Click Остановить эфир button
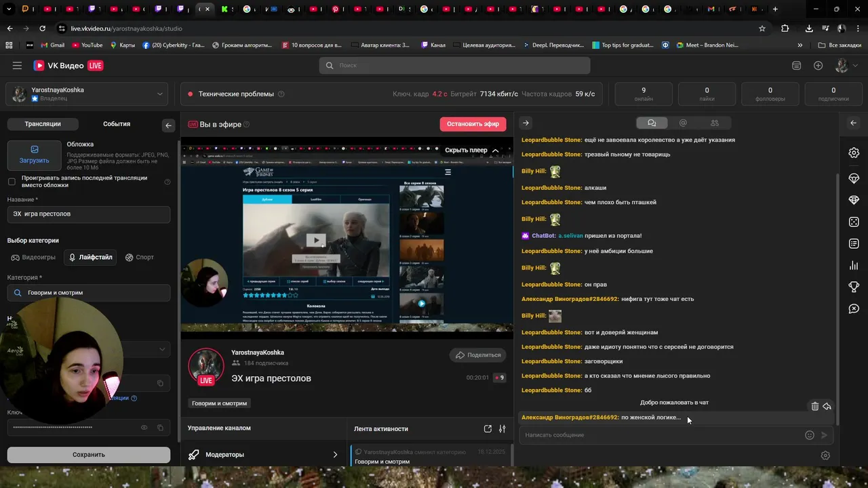The image size is (868, 488). point(473,124)
